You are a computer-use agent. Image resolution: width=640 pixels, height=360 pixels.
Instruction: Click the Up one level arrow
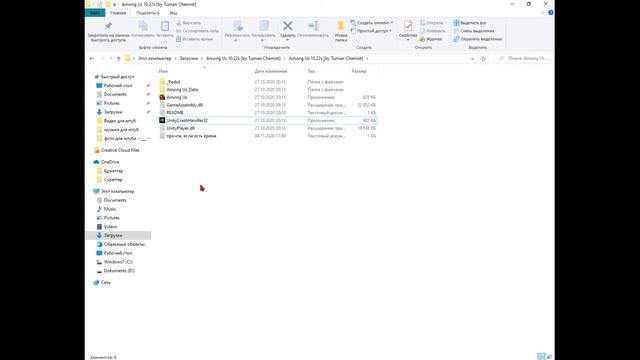point(119,59)
